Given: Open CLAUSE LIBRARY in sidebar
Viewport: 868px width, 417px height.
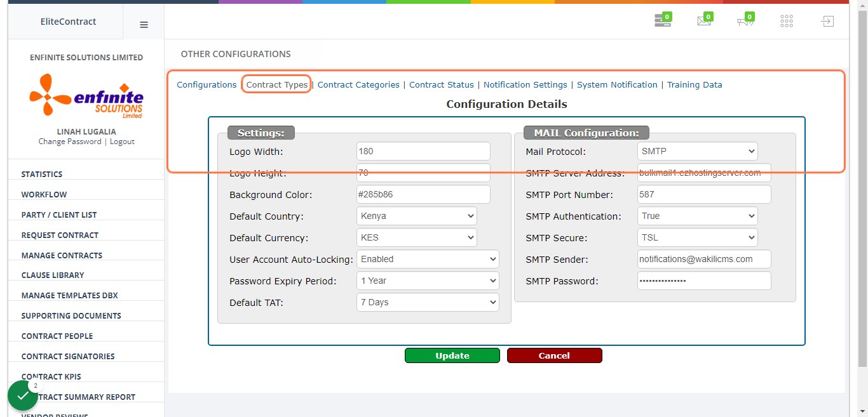Looking at the screenshot, I should pos(53,275).
